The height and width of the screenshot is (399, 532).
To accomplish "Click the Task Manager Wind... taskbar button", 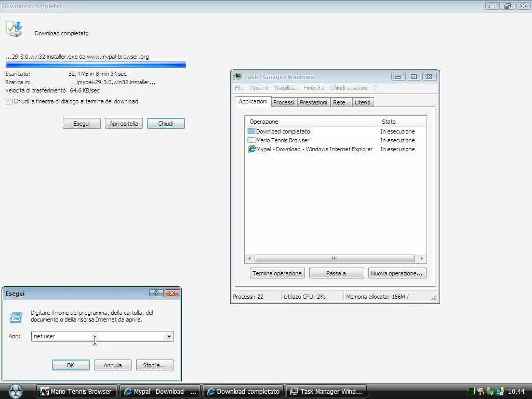I will tap(326, 392).
